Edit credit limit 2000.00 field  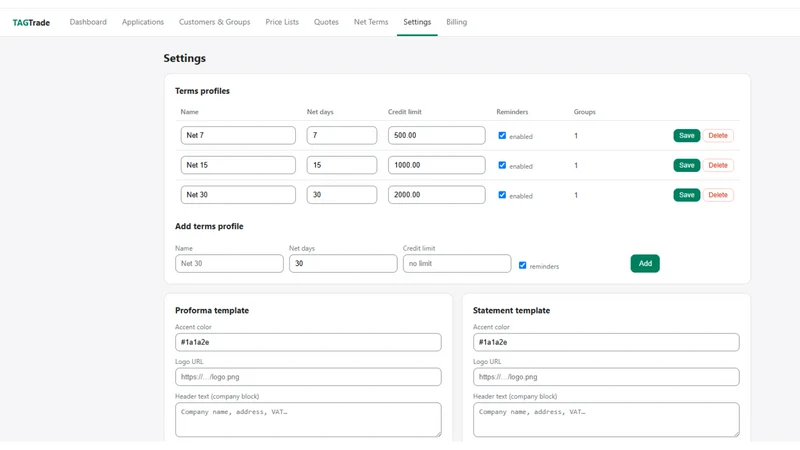(x=437, y=194)
